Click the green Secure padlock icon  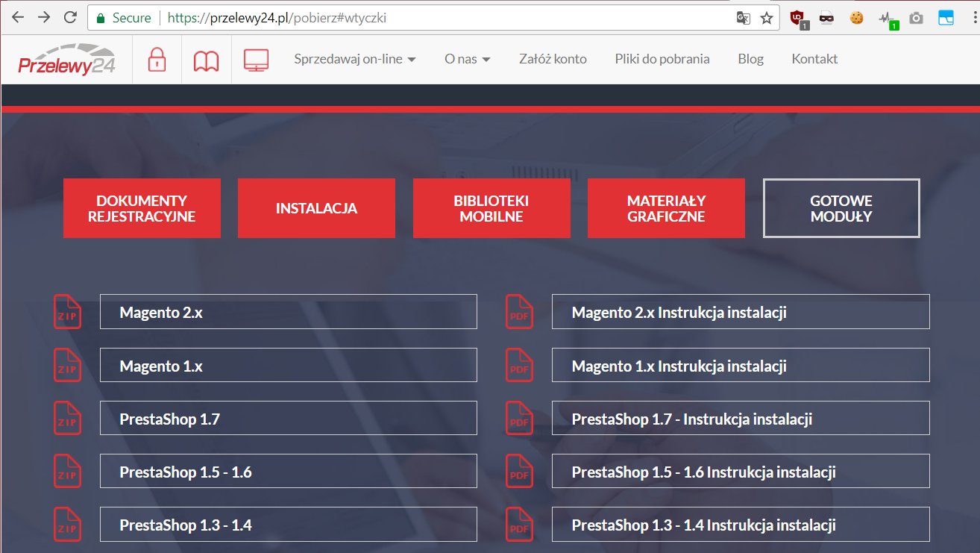pos(101,18)
